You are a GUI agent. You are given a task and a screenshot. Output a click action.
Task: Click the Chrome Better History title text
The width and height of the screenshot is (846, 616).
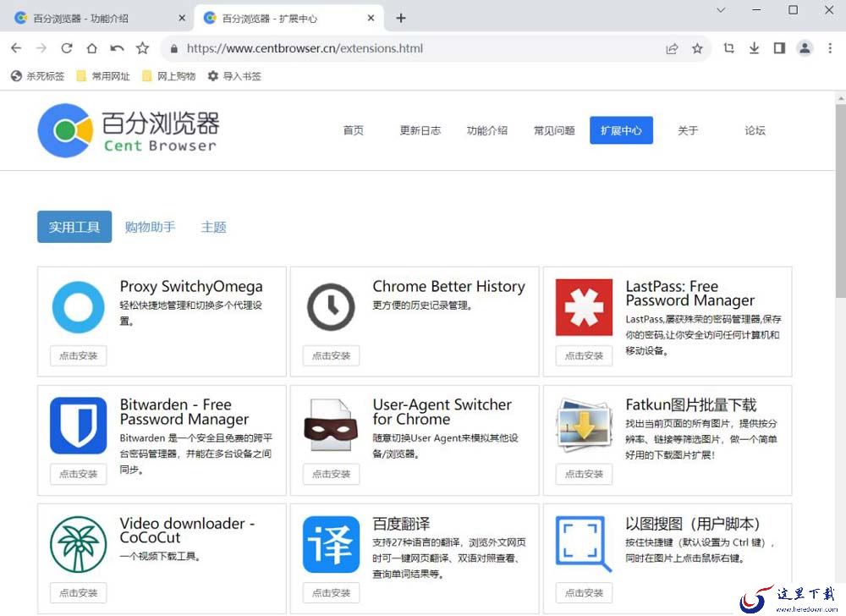pos(449,287)
